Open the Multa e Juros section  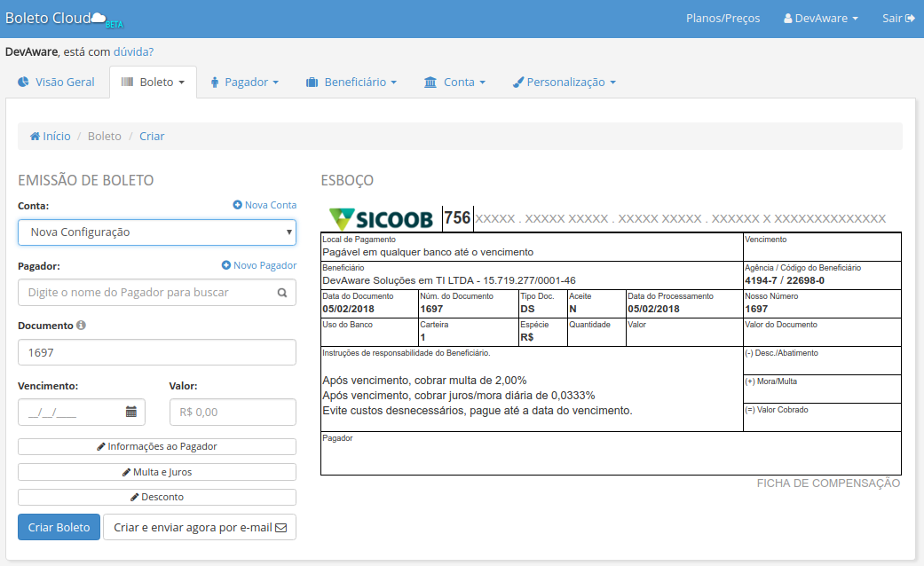(157, 472)
